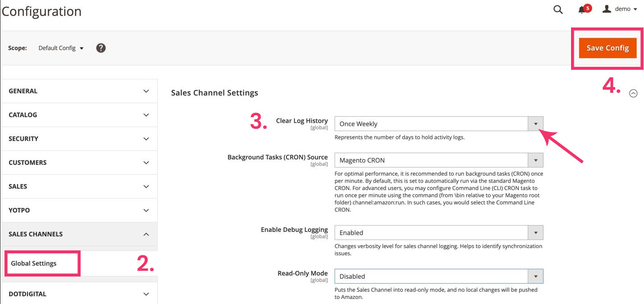Image resolution: width=644 pixels, height=304 pixels.
Task: Expand the Sales configuration tab
Action: coord(79,186)
